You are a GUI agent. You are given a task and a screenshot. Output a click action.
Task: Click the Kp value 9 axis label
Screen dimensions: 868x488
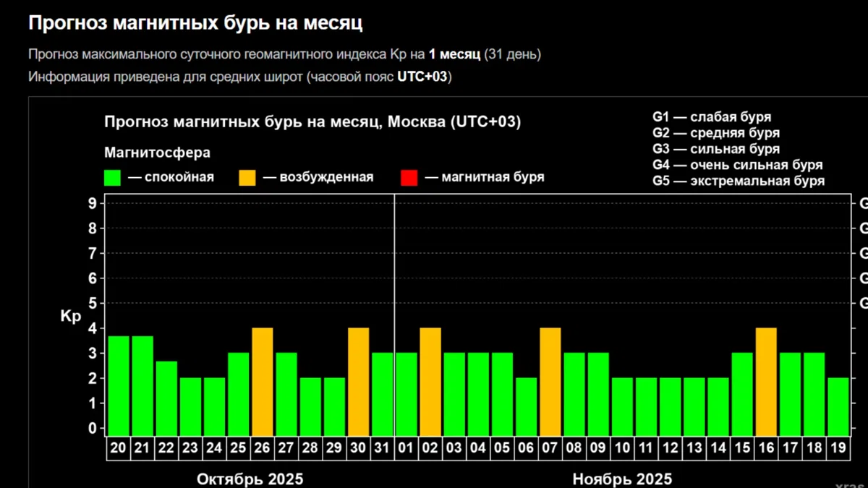click(x=93, y=203)
